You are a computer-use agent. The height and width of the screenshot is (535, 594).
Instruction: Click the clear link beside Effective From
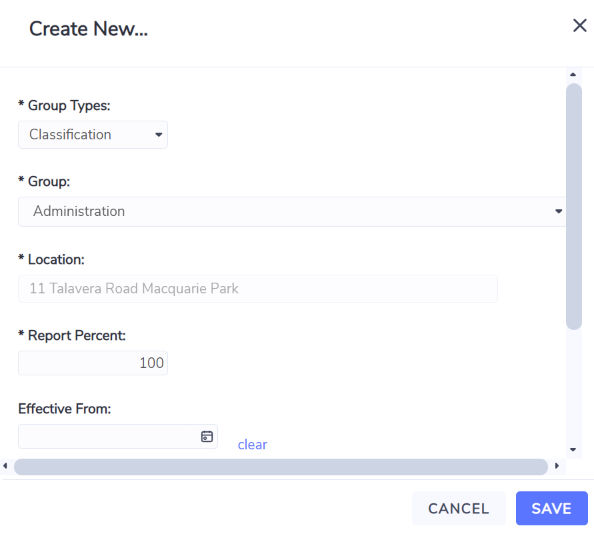click(252, 444)
